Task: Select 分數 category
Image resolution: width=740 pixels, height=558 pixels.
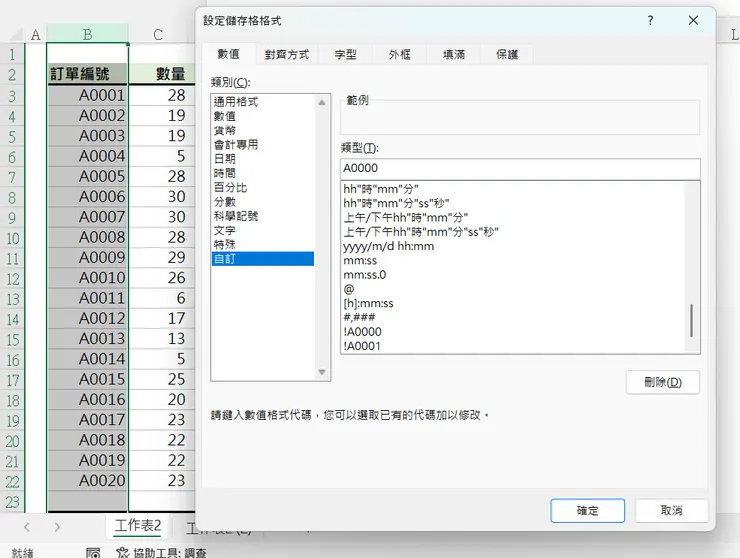Action: (263, 202)
